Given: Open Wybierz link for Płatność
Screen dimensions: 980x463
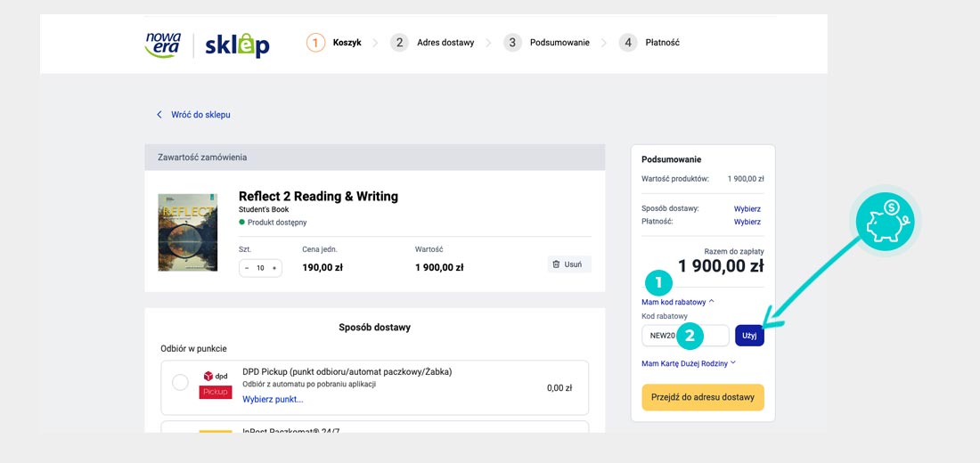Looking at the screenshot, I should 747,222.
